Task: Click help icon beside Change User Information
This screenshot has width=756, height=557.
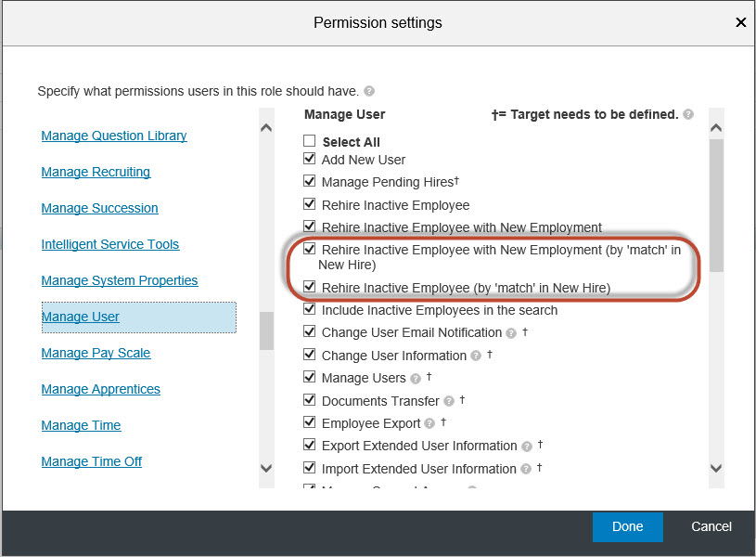Action: [476, 356]
